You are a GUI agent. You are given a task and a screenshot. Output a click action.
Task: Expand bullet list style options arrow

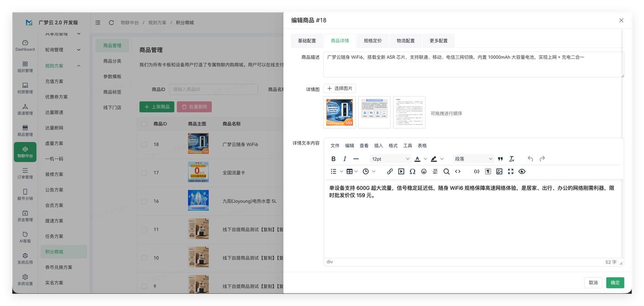[x=341, y=171]
